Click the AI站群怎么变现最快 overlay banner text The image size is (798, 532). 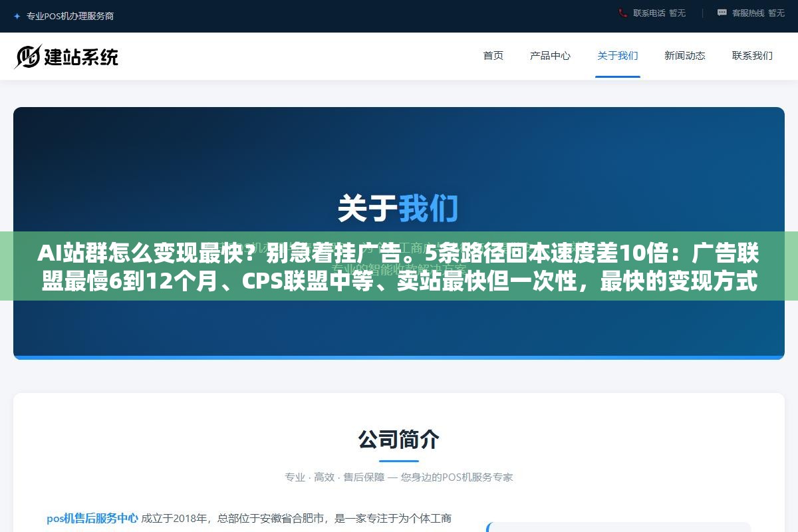(399, 266)
